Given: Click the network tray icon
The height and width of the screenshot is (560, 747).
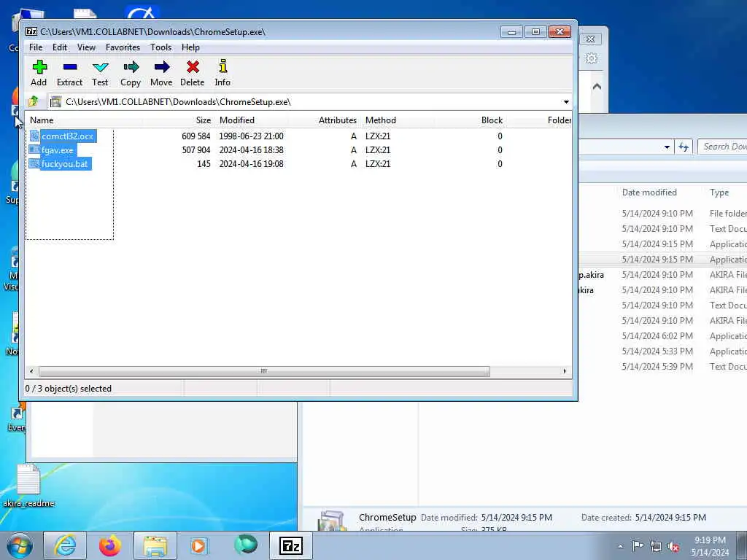Looking at the screenshot, I should point(656,546).
